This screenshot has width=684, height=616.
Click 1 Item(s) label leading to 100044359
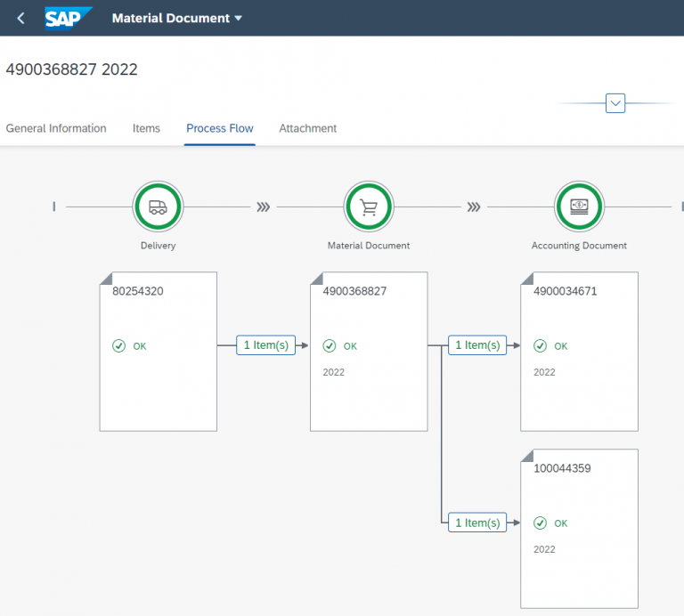point(476,523)
